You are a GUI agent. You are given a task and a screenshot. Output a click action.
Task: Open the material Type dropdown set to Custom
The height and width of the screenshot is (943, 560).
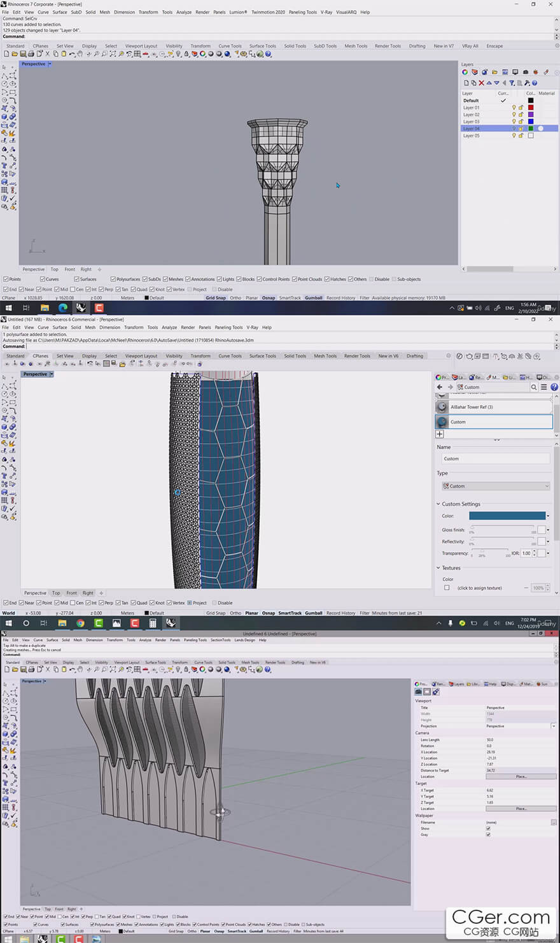495,486
